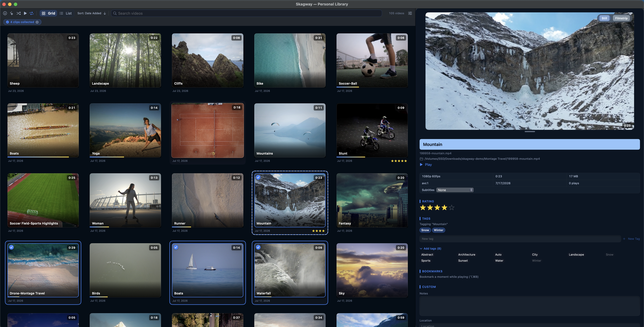Click the Mountain title field

529,145
